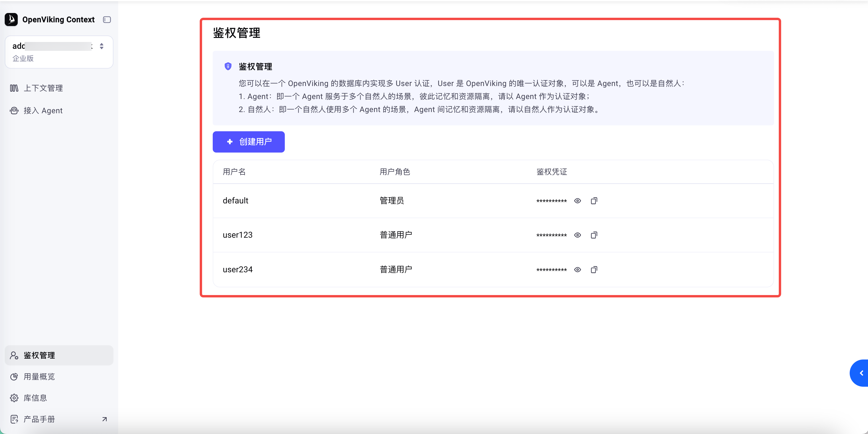
Task: Click the masked credential of default
Action: [x=552, y=201]
